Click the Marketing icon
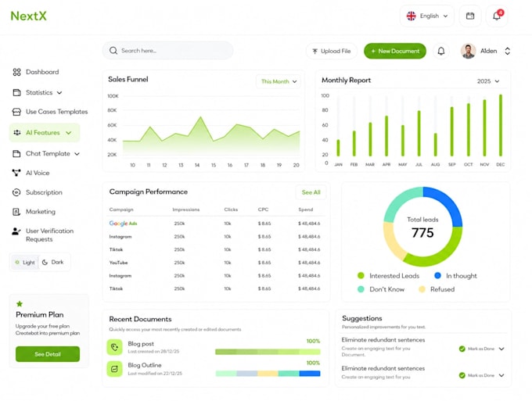Screen dimensions: 532x401 [16, 212]
